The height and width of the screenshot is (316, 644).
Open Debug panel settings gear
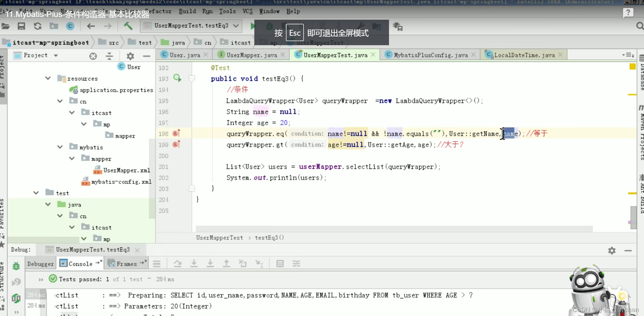click(x=612, y=251)
